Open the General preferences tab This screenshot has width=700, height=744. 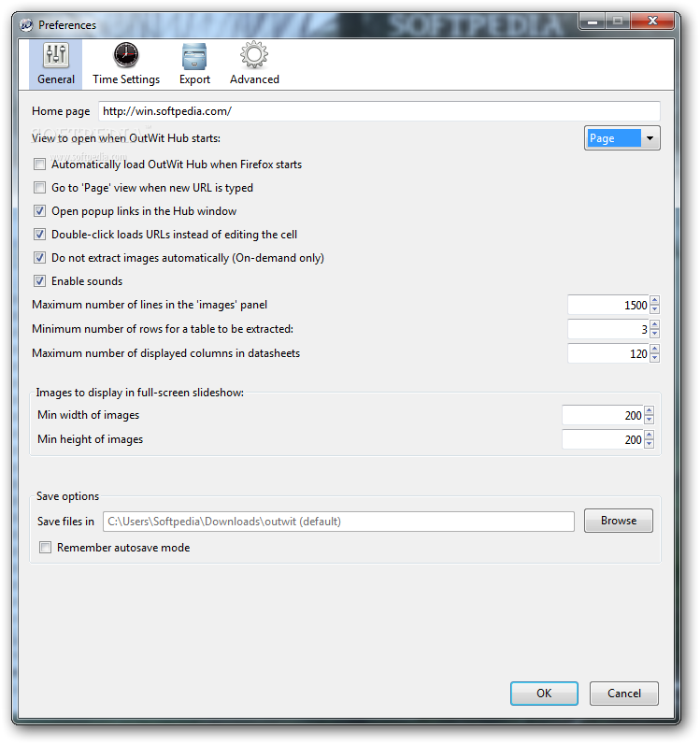point(55,64)
